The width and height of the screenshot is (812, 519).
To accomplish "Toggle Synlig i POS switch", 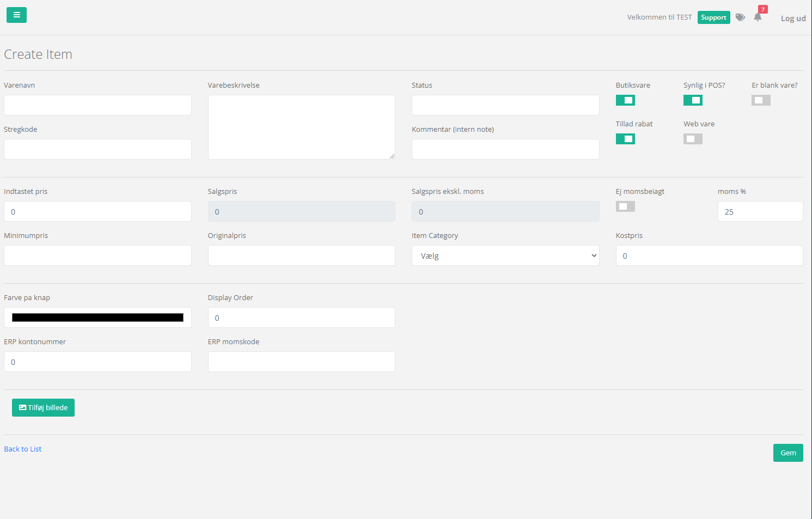I will pos(693,100).
